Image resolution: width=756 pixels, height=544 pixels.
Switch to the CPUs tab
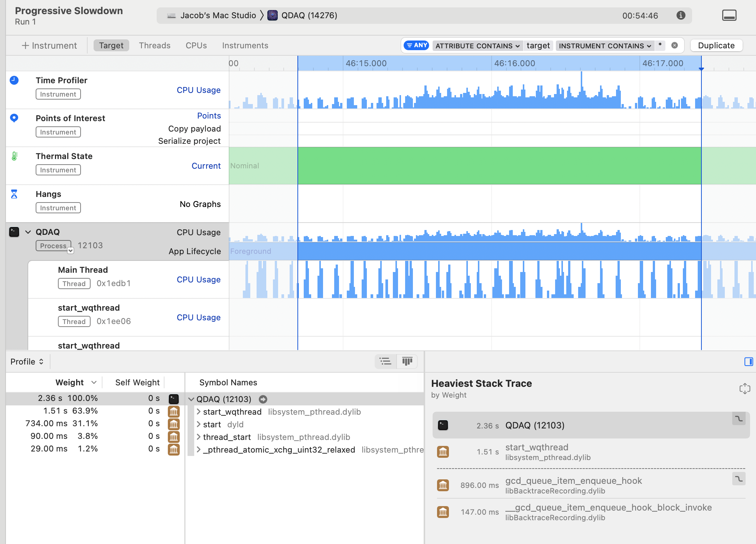[x=196, y=45]
